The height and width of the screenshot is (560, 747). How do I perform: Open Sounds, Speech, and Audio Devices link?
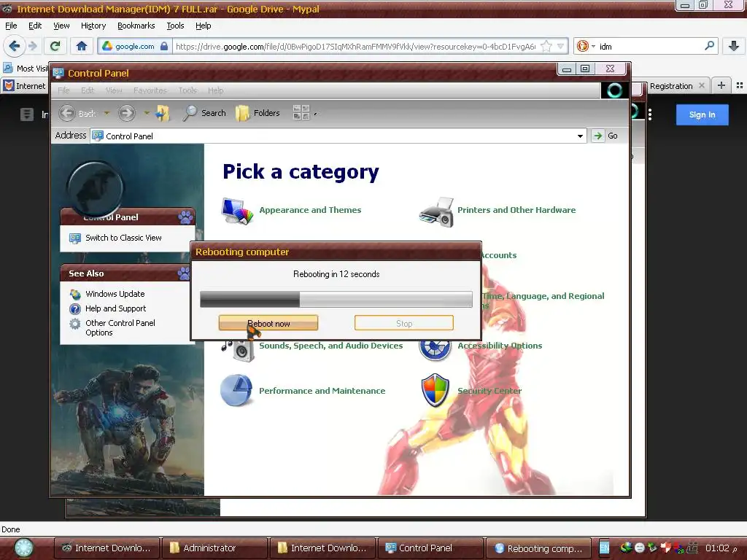pyautogui.click(x=331, y=346)
